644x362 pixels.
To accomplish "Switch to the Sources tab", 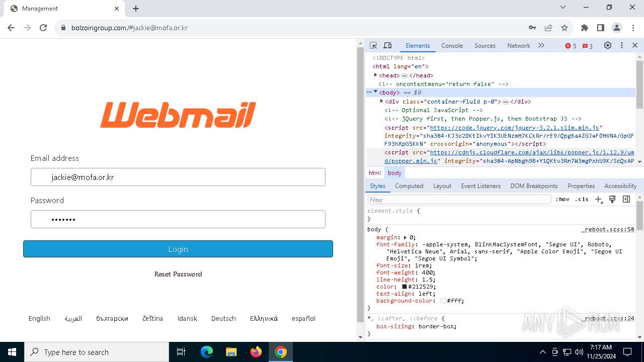I will tap(485, 45).
